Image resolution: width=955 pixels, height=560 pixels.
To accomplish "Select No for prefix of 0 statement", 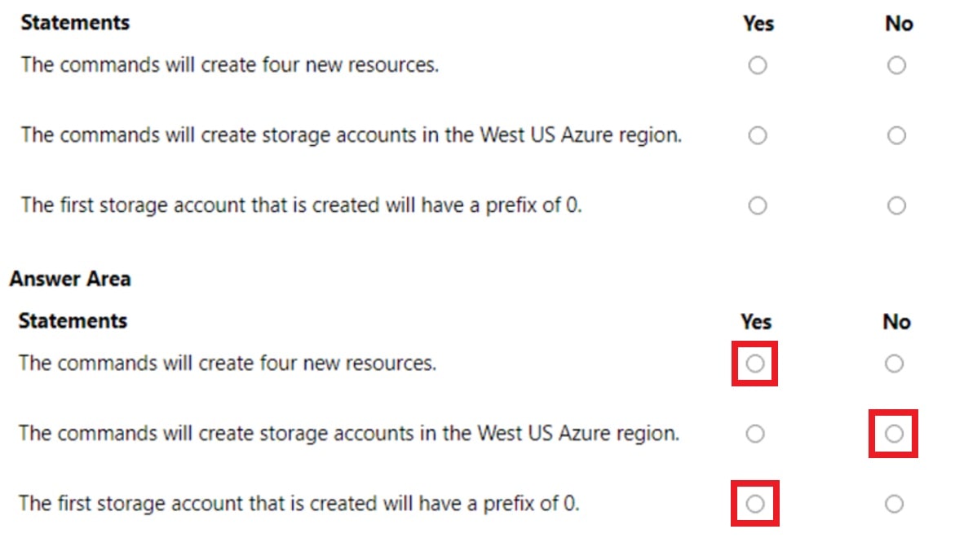I will click(897, 205).
